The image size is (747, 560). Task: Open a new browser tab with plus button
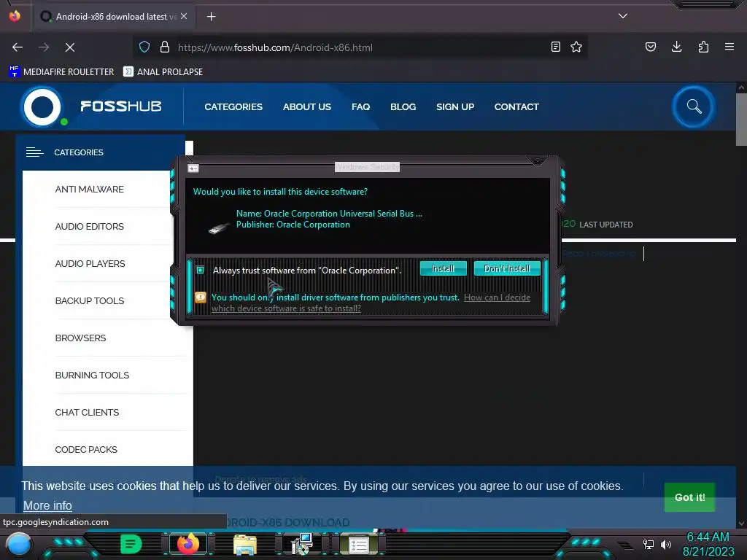point(211,17)
